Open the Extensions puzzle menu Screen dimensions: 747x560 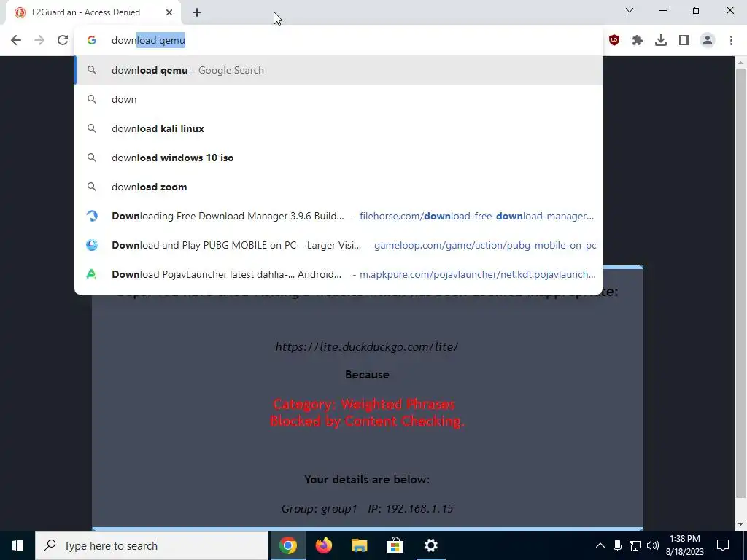pos(638,40)
